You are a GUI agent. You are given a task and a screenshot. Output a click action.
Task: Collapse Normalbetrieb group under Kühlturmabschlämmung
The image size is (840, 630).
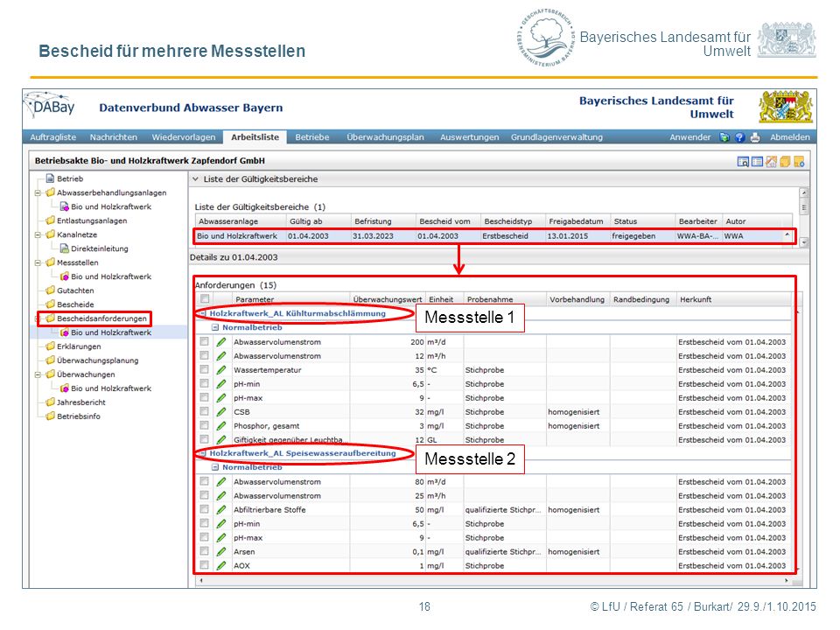pyautogui.click(x=215, y=327)
